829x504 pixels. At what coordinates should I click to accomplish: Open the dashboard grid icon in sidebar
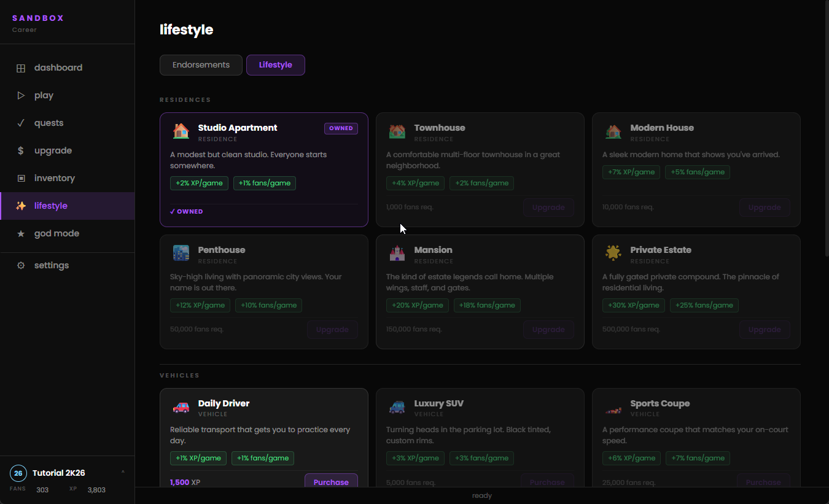tap(21, 68)
